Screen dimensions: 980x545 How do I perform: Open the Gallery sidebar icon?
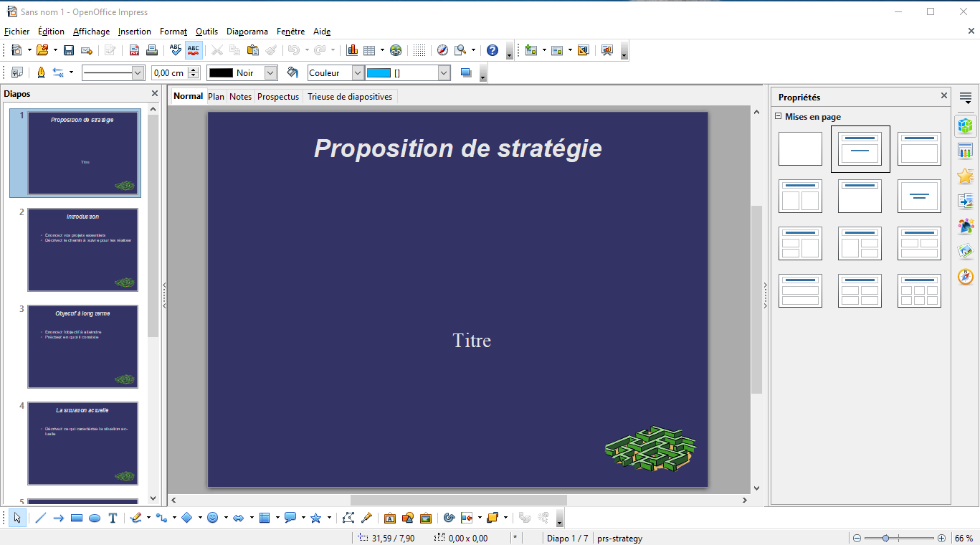click(x=966, y=252)
